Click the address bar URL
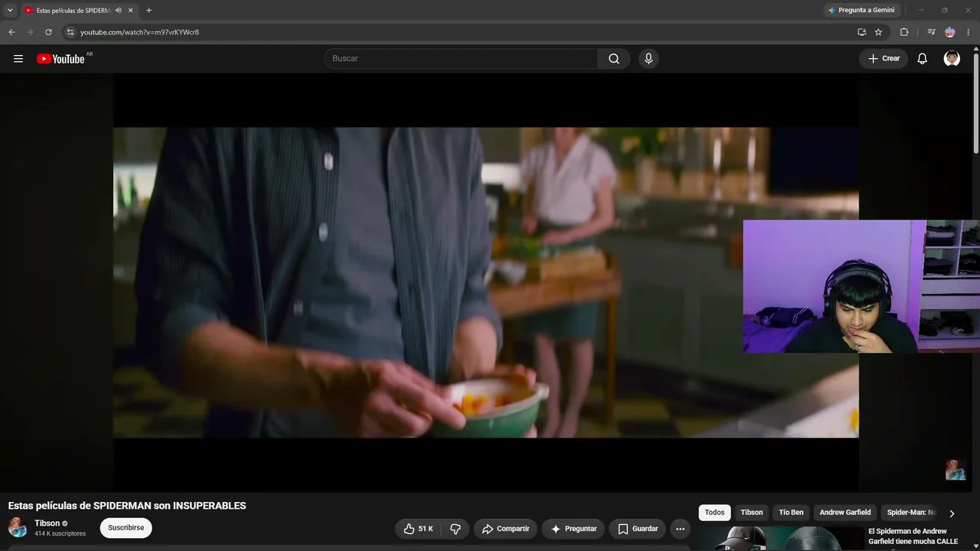 pos(139,32)
